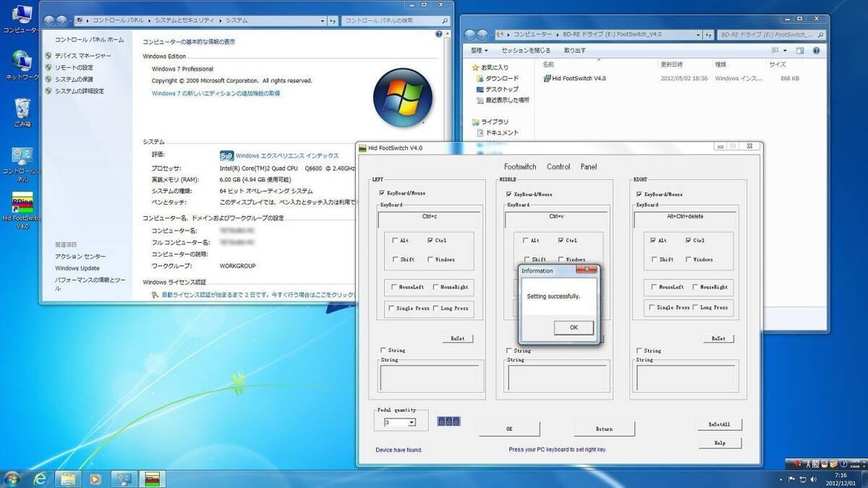
Task: Select the Recycle Bin desktop icon
Action: click(22, 112)
